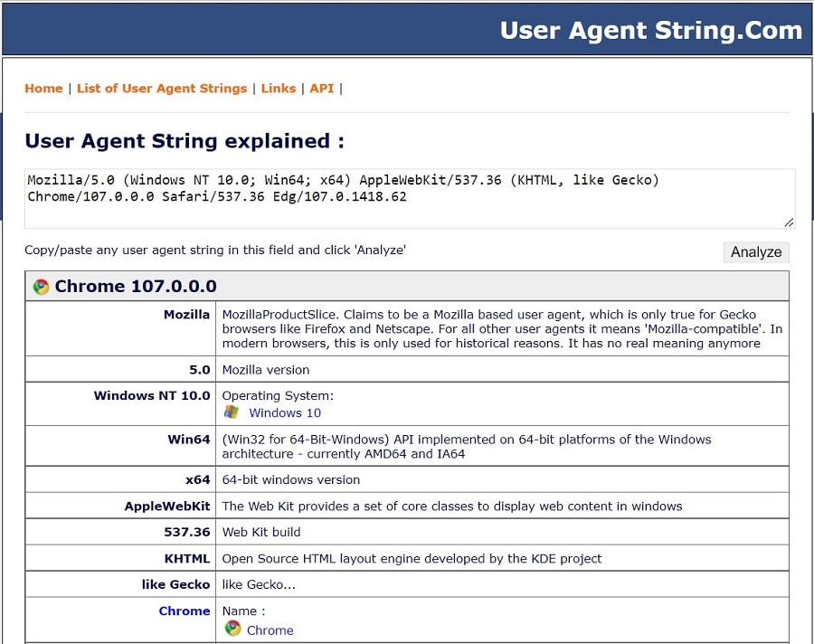Click the 'AppleWebKit' row label
Viewport: 814px width, 644px height.
click(167, 507)
